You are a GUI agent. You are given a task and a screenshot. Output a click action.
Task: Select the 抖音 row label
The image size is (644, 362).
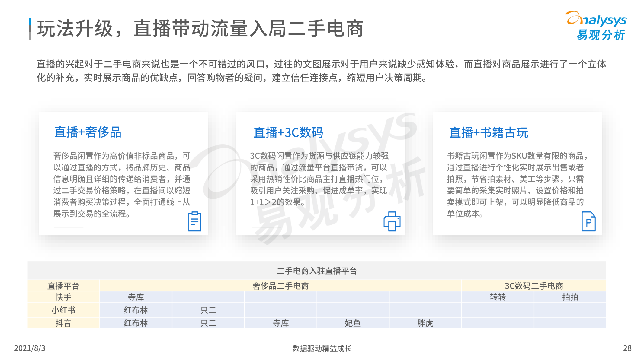pos(63,323)
